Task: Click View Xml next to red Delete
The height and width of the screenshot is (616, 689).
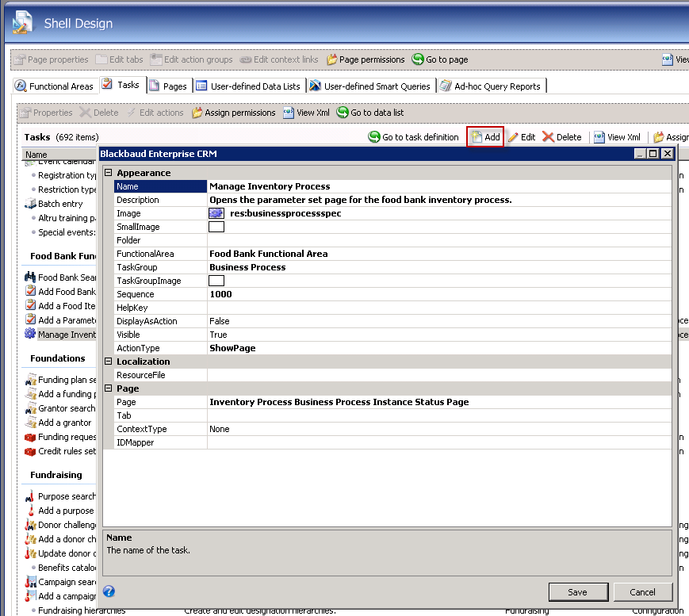Action: point(617,137)
